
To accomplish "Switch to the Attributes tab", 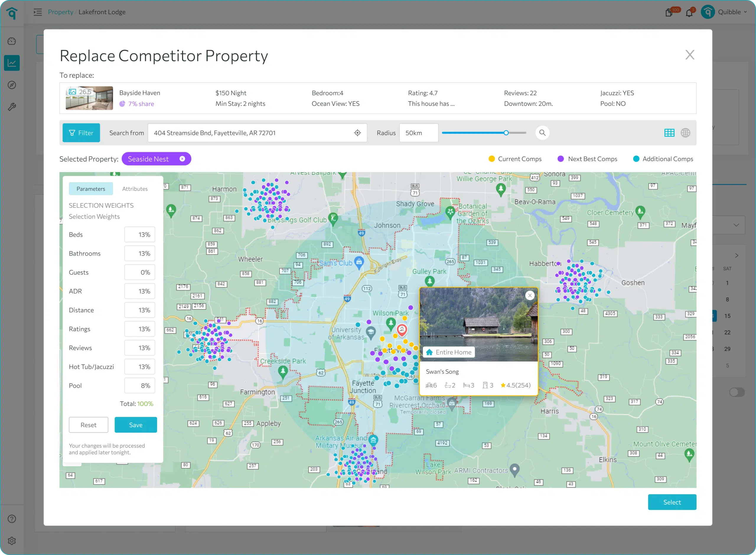I will coord(135,189).
